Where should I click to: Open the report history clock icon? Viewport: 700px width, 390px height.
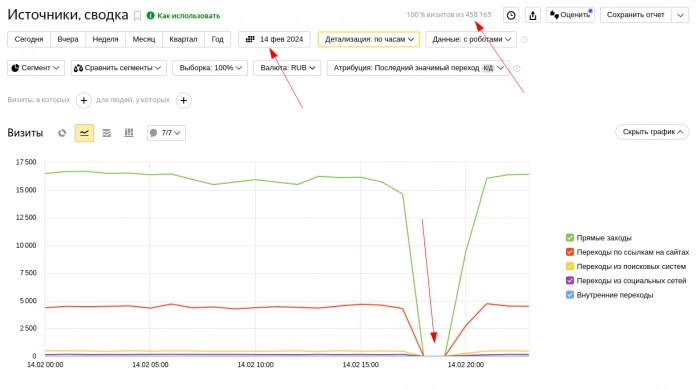pyautogui.click(x=511, y=15)
